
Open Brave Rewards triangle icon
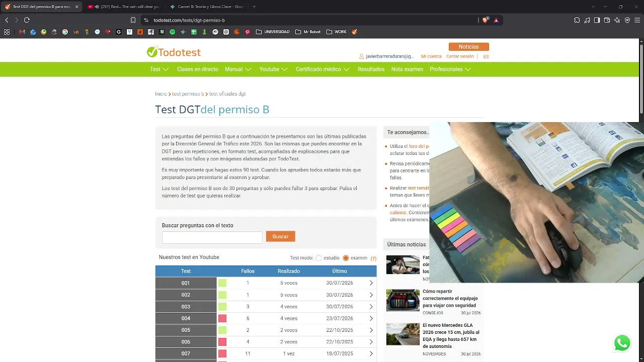pyautogui.click(x=496, y=20)
